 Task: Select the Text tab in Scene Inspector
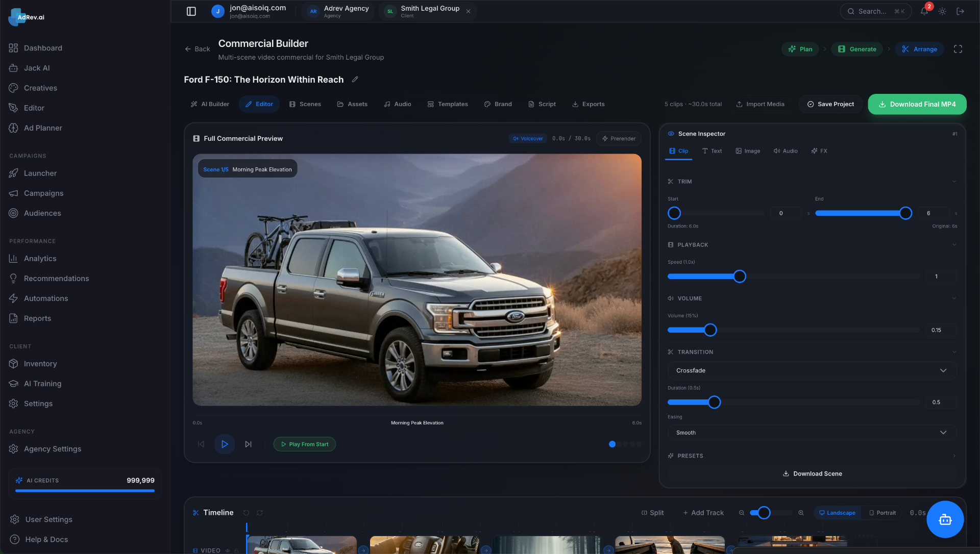[712, 151]
